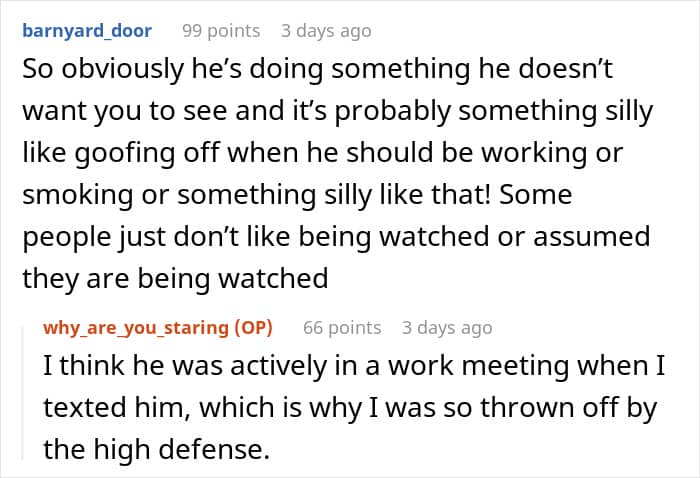This screenshot has width=700, height=478.
Task: Click the last line 'the high defense.'
Action: click(157, 449)
